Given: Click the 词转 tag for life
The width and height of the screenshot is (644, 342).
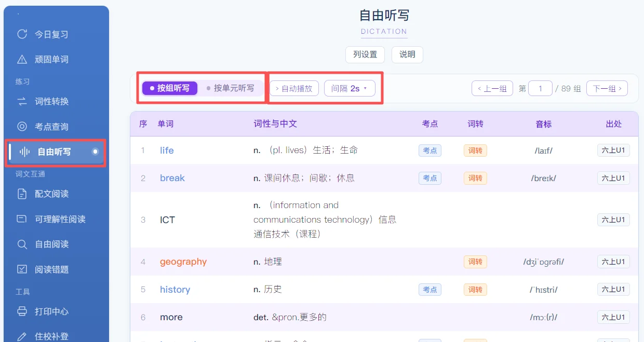Looking at the screenshot, I should click(475, 151).
